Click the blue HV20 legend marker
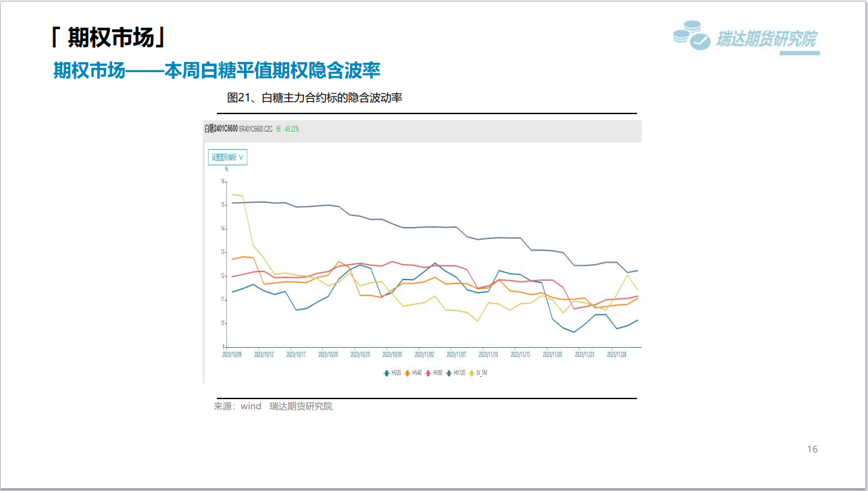This screenshot has height=491, width=868. (x=386, y=372)
